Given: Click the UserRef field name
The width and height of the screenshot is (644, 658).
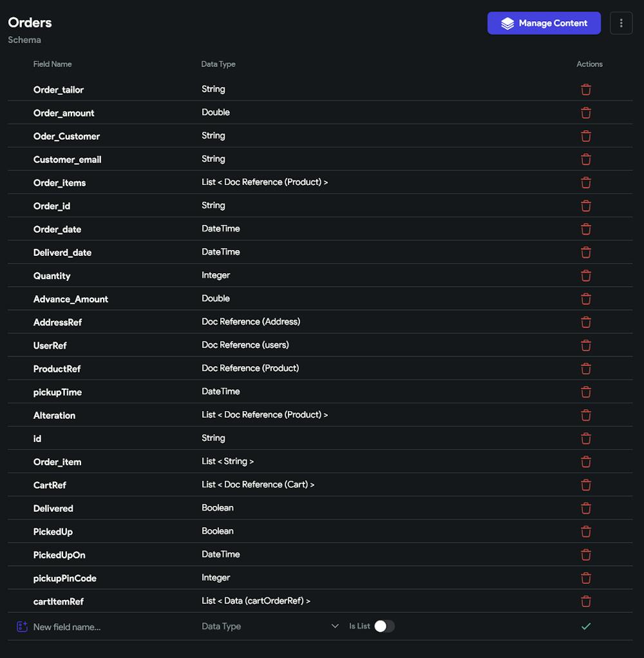Looking at the screenshot, I should (x=50, y=345).
